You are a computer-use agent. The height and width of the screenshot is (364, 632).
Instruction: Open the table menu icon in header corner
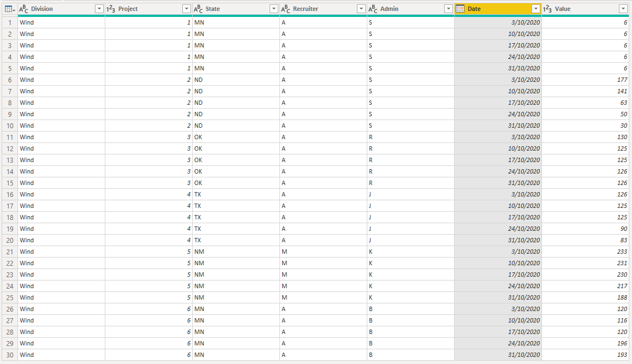pyautogui.click(x=10, y=9)
